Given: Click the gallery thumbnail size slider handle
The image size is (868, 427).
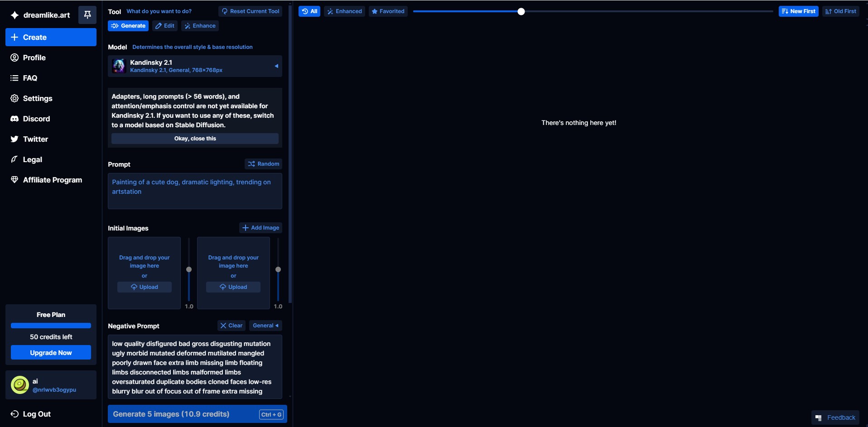Looking at the screenshot, I should click(521, 11).
